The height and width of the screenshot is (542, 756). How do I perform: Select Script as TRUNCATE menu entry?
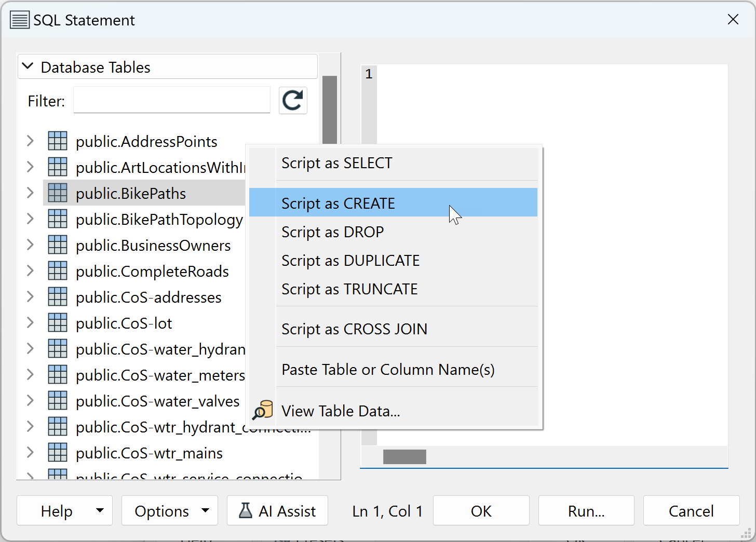[349, 289]
